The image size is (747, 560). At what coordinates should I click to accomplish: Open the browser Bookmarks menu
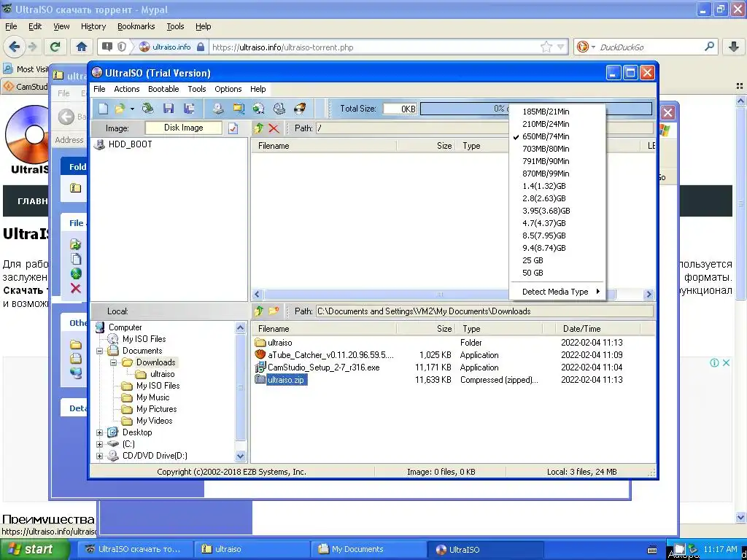(x=136, y=26)
